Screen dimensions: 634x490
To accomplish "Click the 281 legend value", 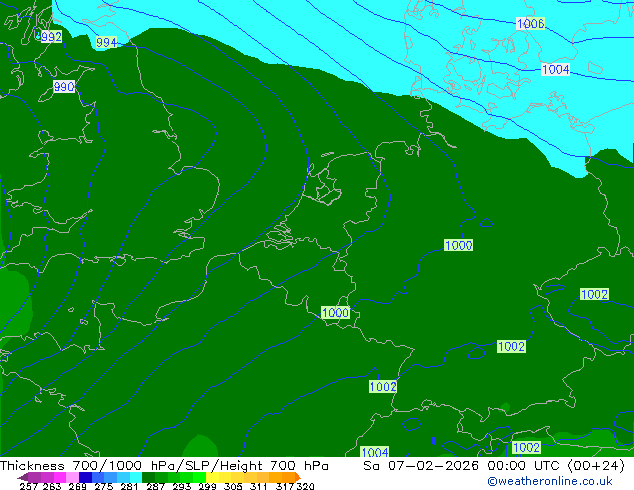I will tap(129, 486).
